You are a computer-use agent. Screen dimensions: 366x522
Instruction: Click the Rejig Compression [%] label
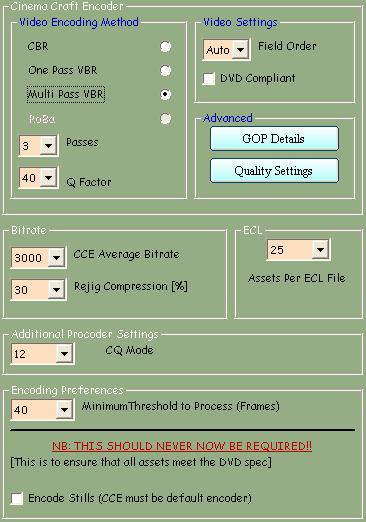pos(131,286)
